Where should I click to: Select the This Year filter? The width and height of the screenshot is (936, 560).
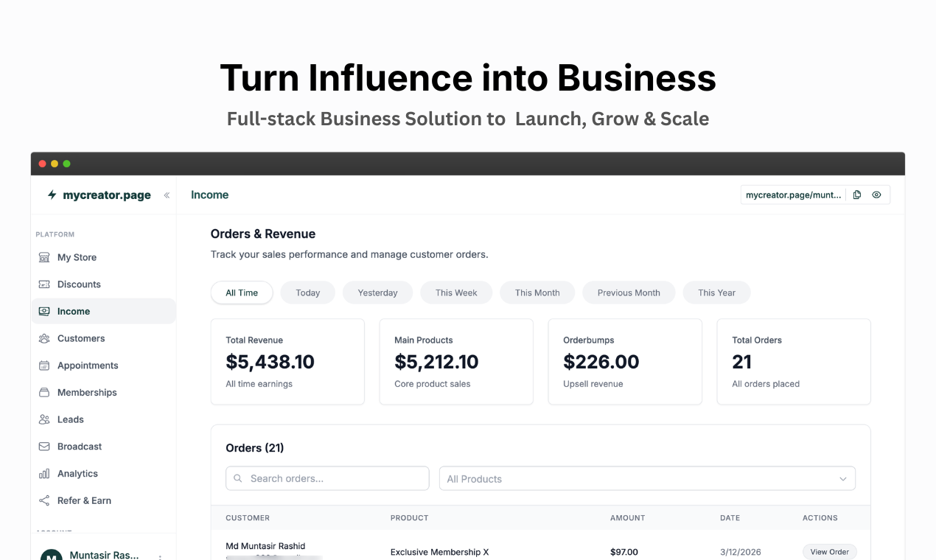(x=716, y=293)
